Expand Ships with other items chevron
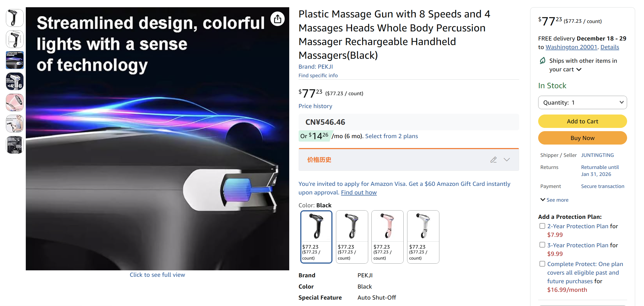The height and width of the screenshot is (306, 644). pyautogui.click(x=579, y=69)
